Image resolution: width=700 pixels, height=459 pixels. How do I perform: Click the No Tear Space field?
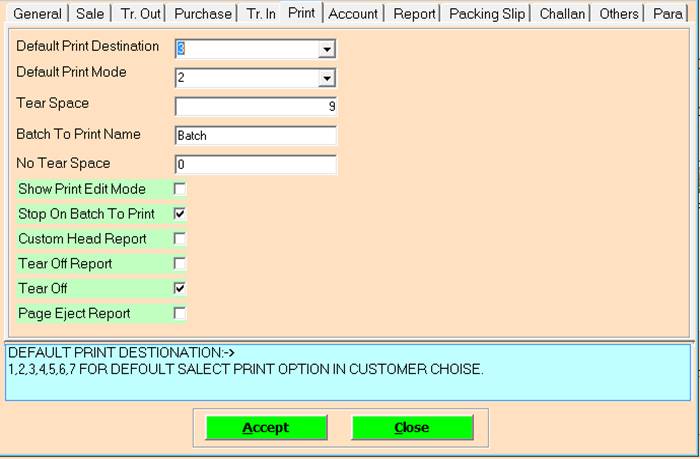tap(256, 164)
